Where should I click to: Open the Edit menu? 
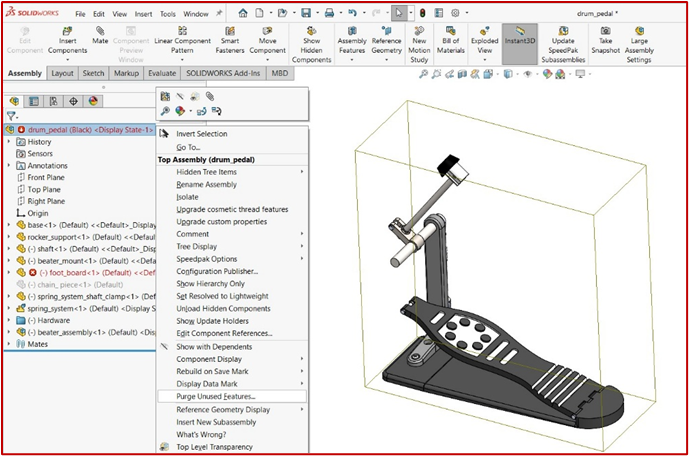point(99,14)
